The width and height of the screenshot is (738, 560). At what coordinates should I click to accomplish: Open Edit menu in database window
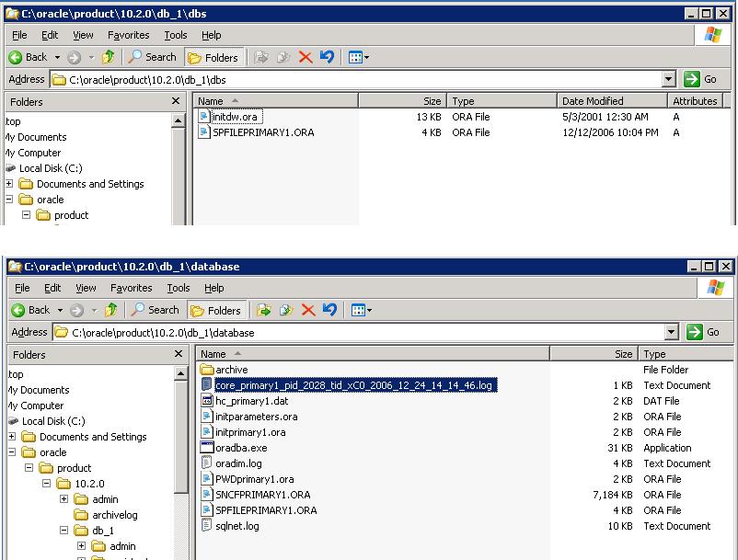pyautogui.click(x=52, y=288)
